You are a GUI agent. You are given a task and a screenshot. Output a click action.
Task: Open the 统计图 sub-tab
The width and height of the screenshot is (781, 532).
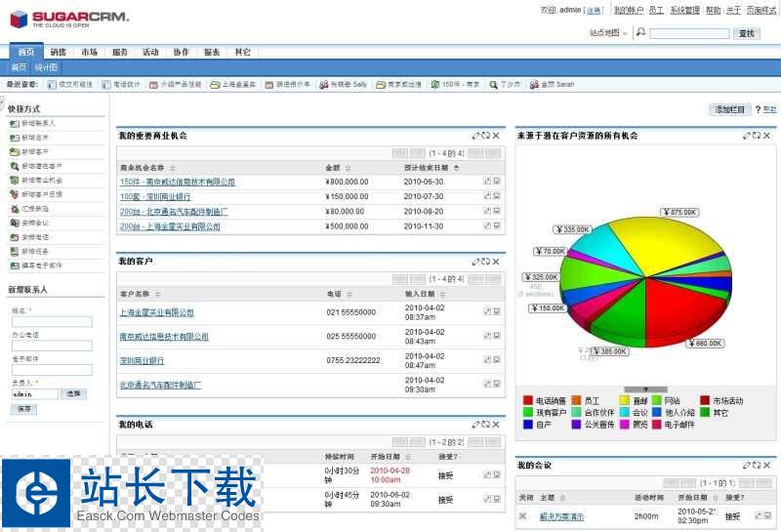[46, 67]
